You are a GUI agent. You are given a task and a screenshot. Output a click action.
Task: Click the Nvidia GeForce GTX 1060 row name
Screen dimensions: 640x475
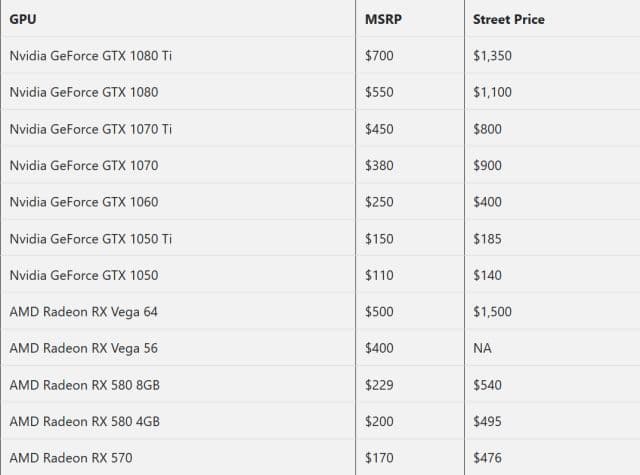pos(83,202)
